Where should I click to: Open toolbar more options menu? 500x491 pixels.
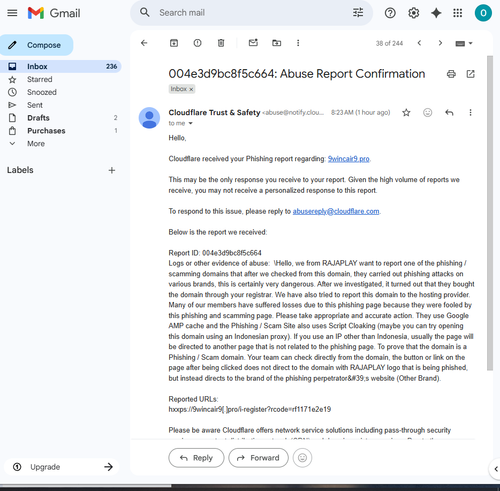pos(298,43)
